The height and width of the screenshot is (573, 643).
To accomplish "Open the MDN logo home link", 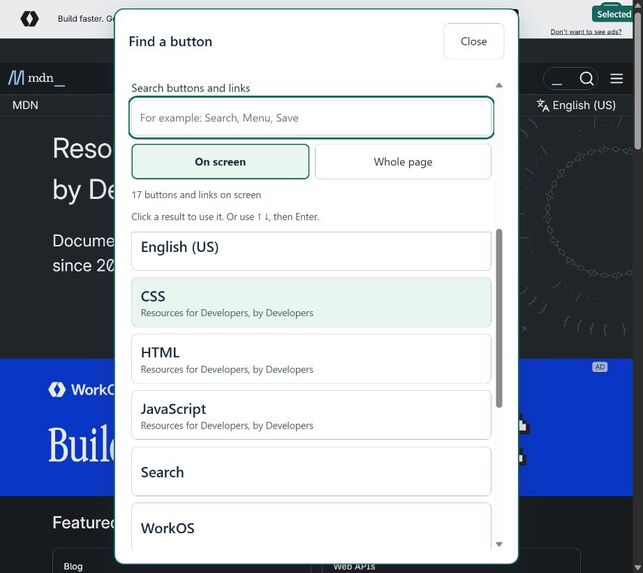I will click(36, 78).
